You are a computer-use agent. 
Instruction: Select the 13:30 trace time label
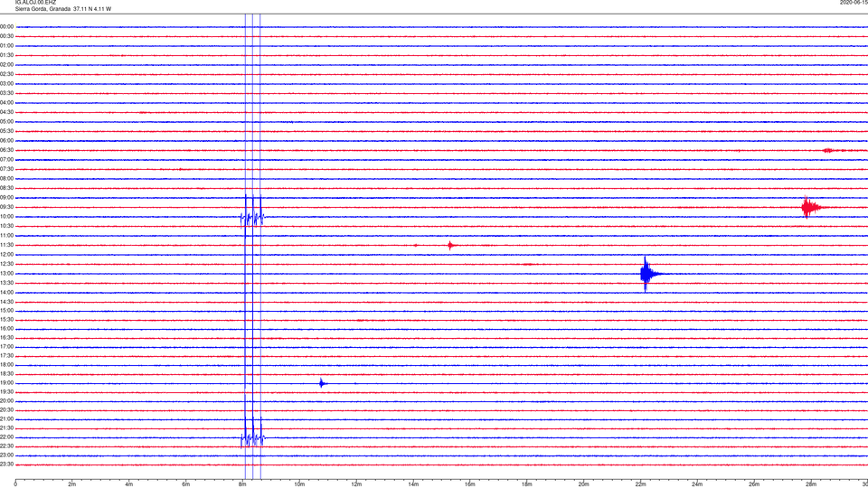click(x=6, y=283)
